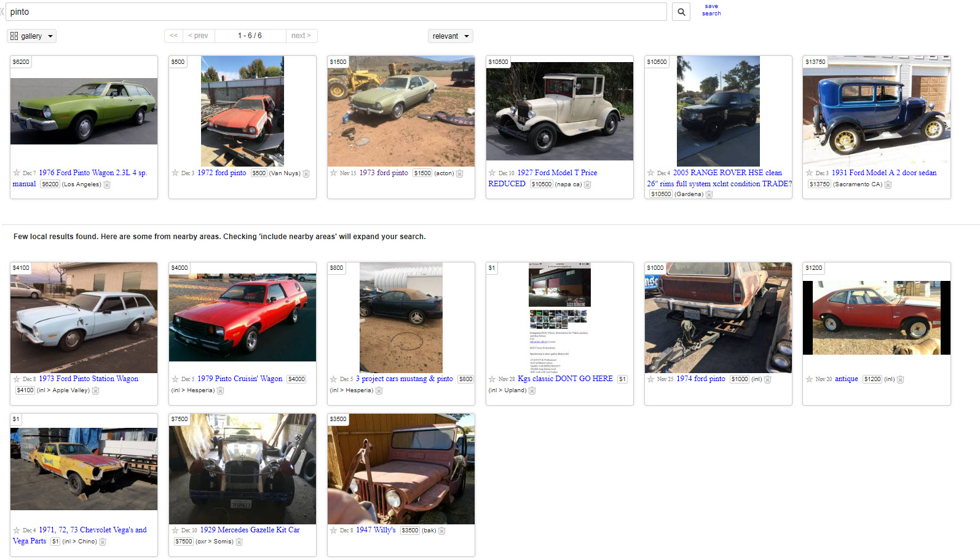980x560 pixels.
Task: Open the 1929 Mercedes Gazelle Kit Car photo
Action: pyautogui.click(x=242, y=469)
